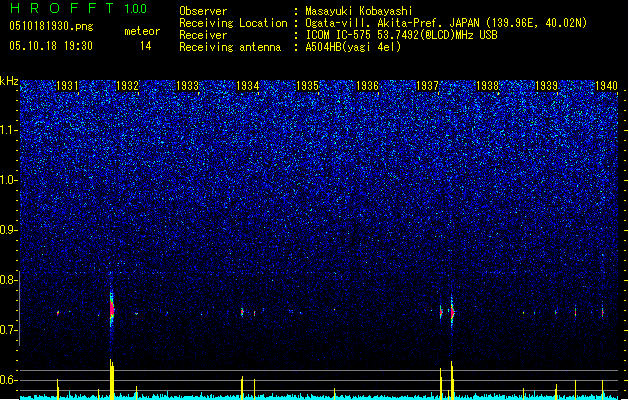The image size is (629, 400).
Task: Click the large red meteor echo near 1932
Action: pyautogui.click(x=112, y=309)
